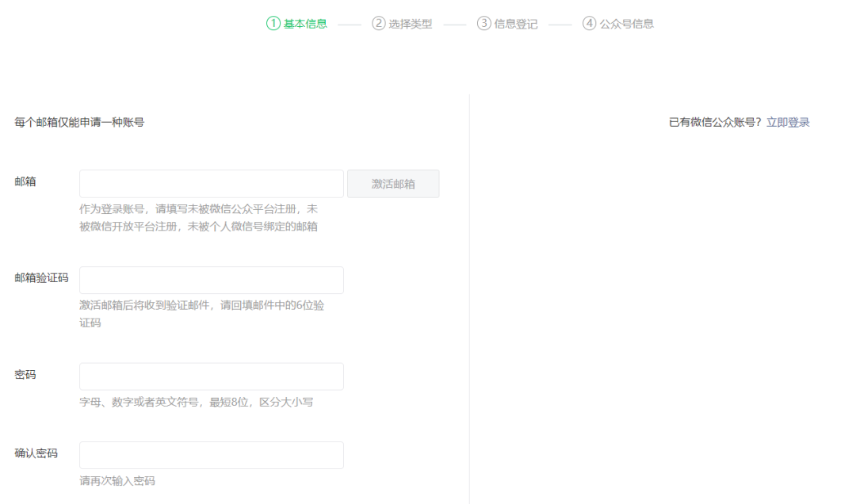The width and height of the screenshot is (856, 504).
Task: Click the step 1 circled number icon
Action: [273, 24]
